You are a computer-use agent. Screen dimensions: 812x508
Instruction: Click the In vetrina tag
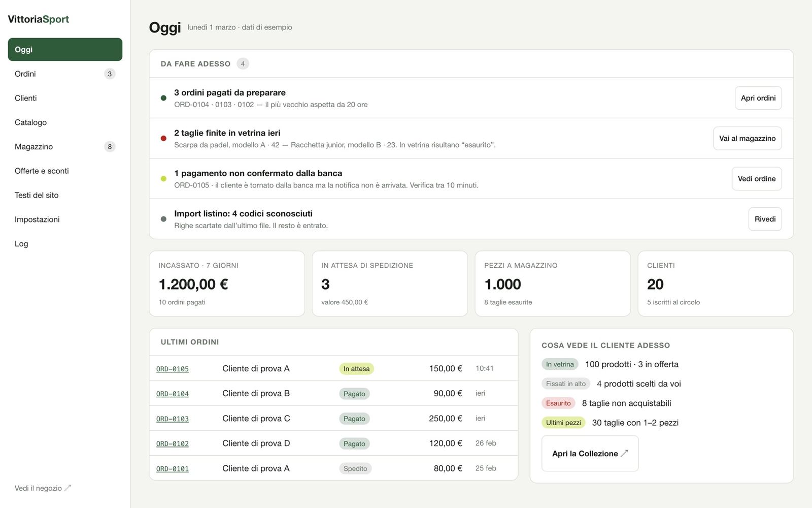(560, 364)
